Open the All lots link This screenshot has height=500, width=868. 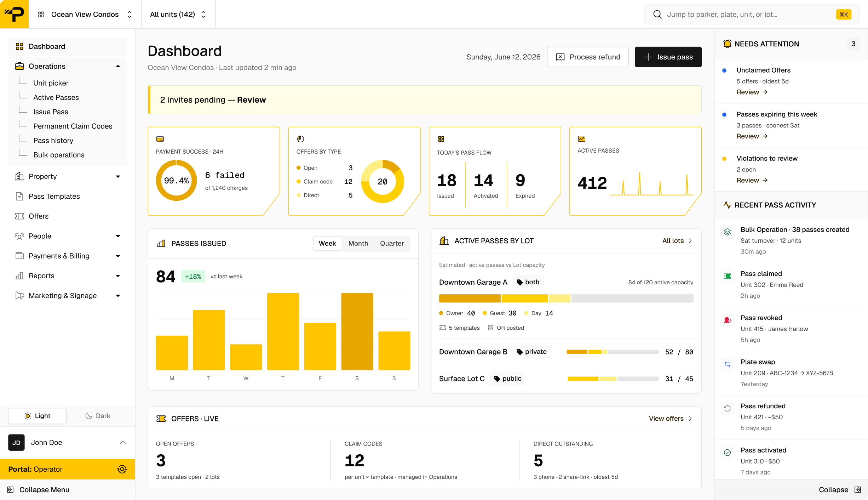[677, 241]
